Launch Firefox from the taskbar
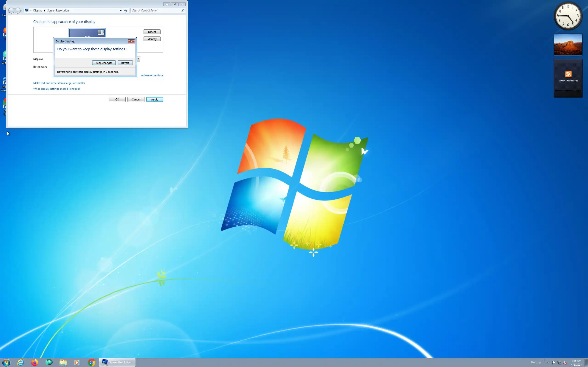The image size is (588, 367). tap(35, 362)
